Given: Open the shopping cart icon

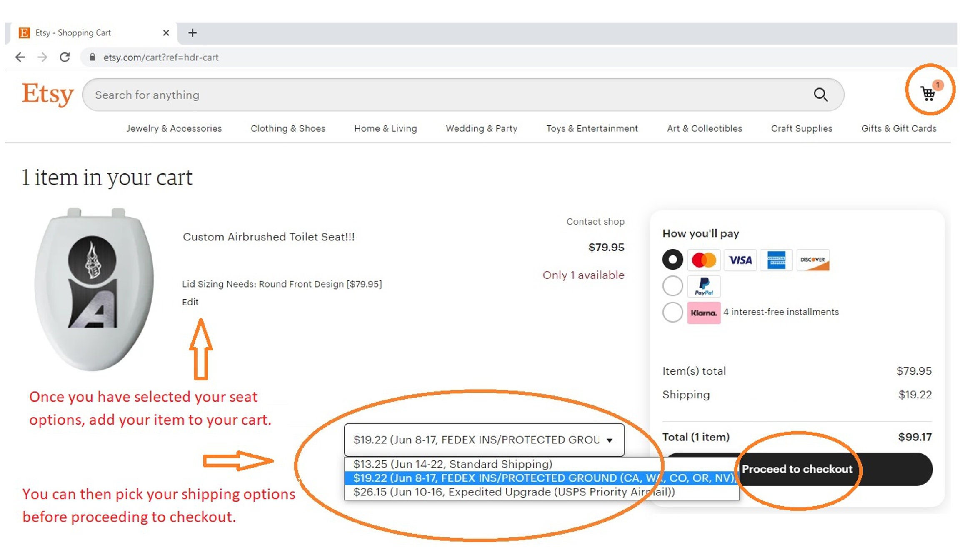Looking at the screenshot, I should tap(928, 93).
